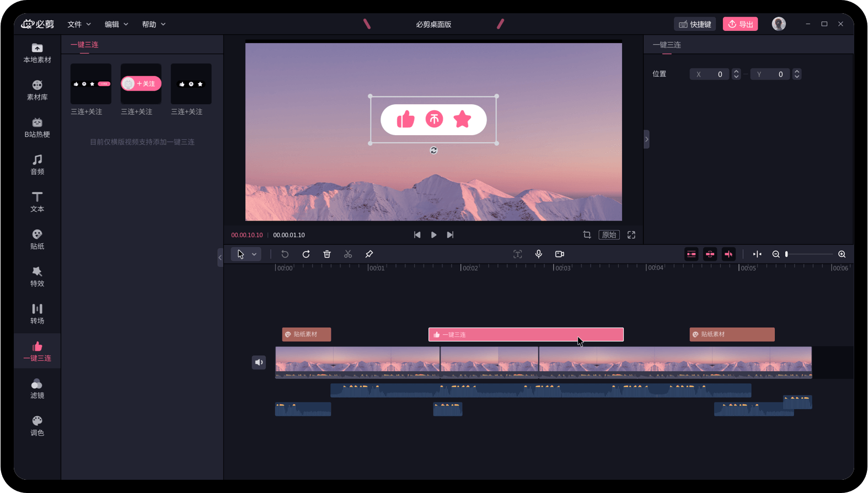
Task: Open the 滤镜 filters panel
Action: click(37, 388)
